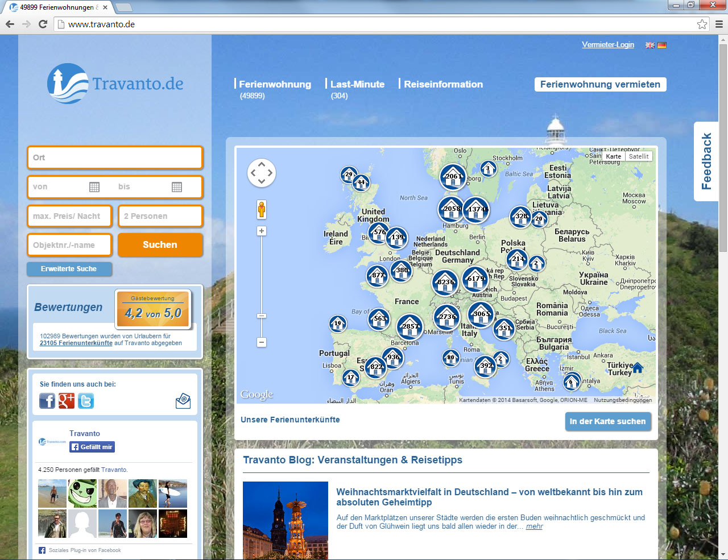Click the 'mehr' link in blog teaser

click(x=534, y=526)
